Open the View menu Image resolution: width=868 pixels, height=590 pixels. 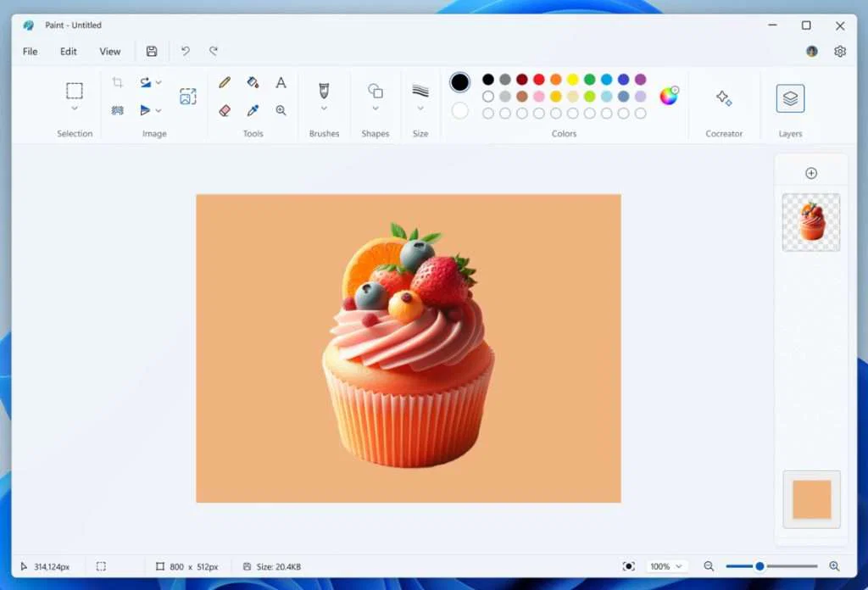110,51
